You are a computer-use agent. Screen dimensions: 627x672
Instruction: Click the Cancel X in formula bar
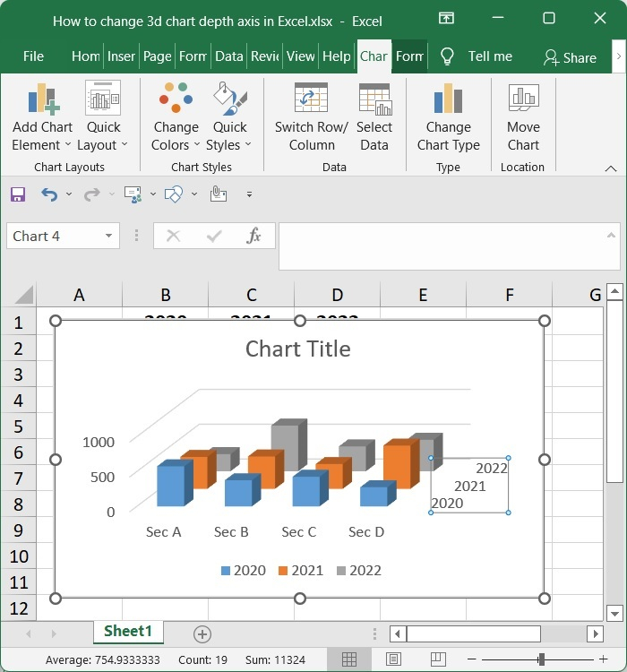coord(173,236)
